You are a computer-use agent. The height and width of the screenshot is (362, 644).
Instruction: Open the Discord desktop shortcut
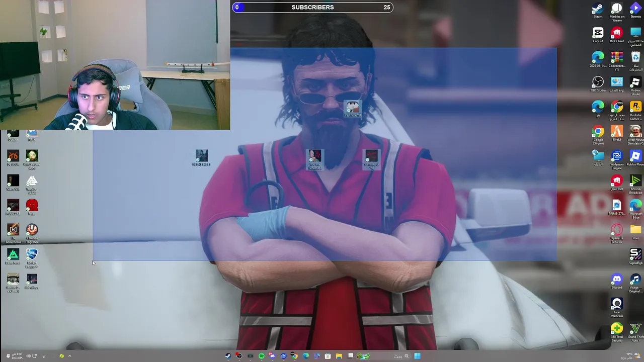(x=617, y=282)
